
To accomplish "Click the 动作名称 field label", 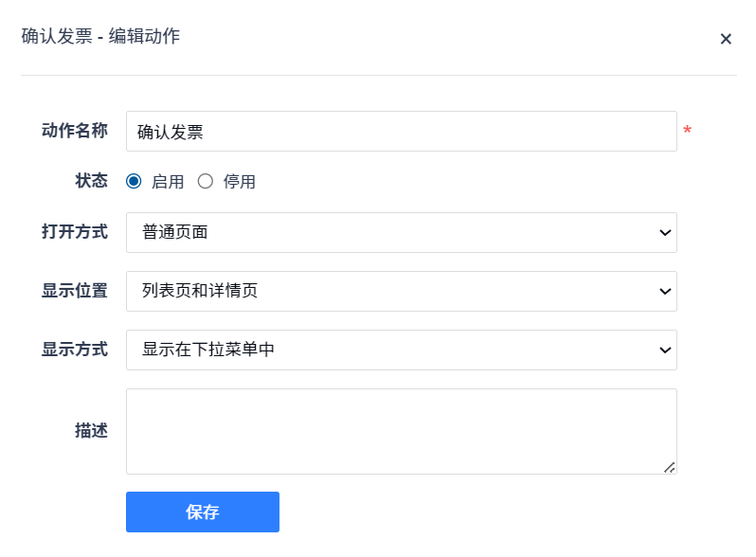I will (x=75, y=131).
